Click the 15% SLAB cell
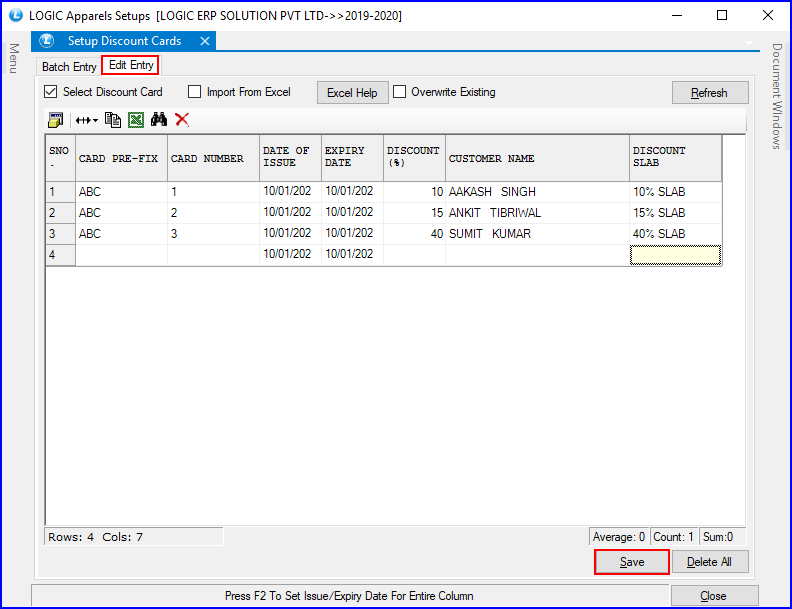This screenshot has width=792, height=609. point(675,213)
